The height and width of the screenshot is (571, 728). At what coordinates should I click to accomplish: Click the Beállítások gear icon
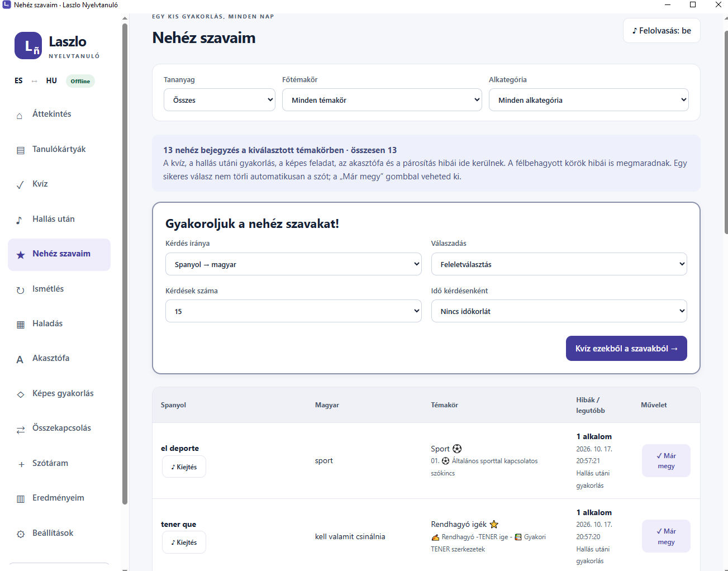pyautogui.click(x=21, y=534)
